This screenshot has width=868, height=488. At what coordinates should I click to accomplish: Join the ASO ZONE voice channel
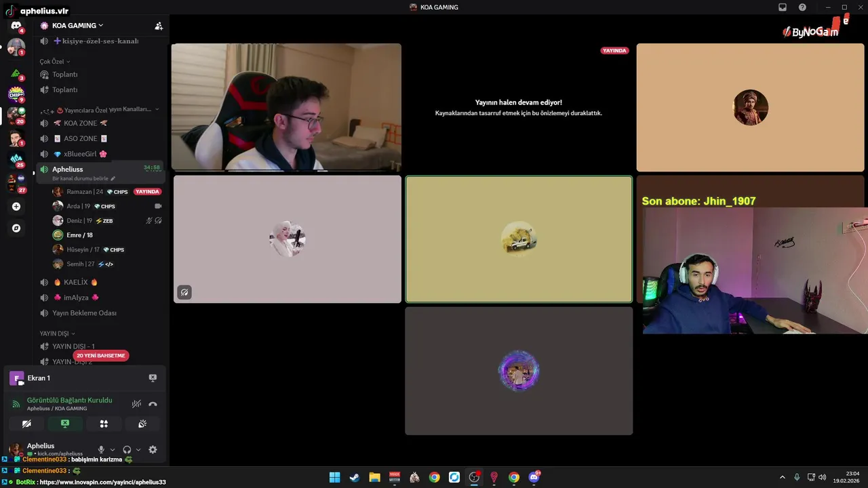click(x=100, y=138)
